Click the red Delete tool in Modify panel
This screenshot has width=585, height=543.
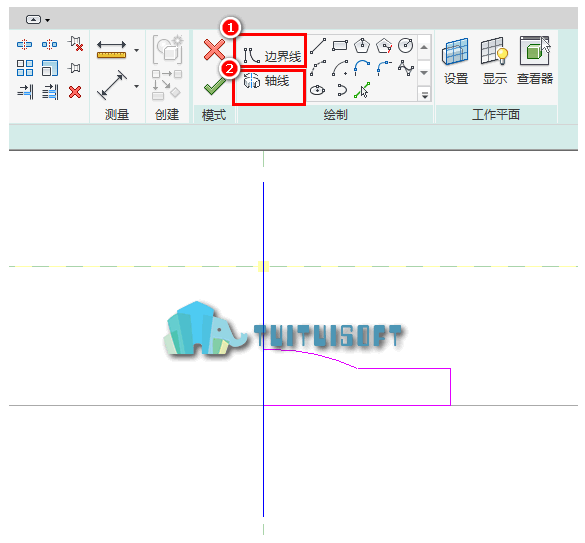click(75, 92)
